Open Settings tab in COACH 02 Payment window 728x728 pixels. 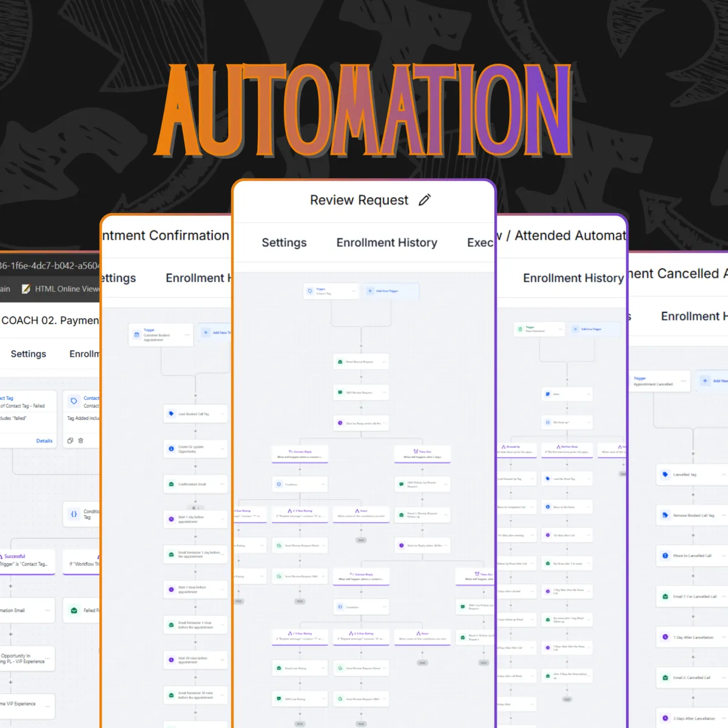[29, 354]
